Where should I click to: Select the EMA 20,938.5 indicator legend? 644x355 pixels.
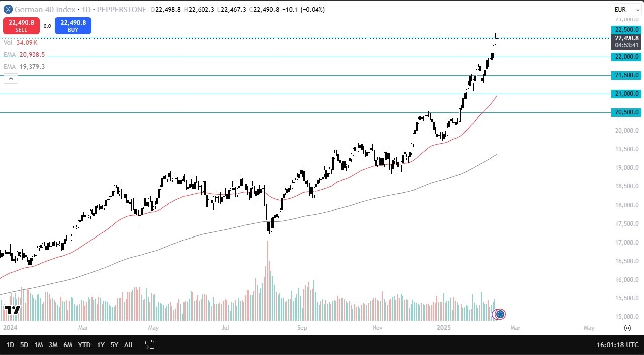point(24,54)
